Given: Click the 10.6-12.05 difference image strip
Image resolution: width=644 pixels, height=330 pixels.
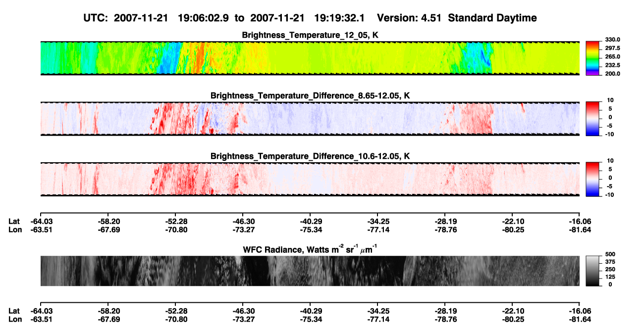Looking at the screenshot, I should (x=310, y=179).
